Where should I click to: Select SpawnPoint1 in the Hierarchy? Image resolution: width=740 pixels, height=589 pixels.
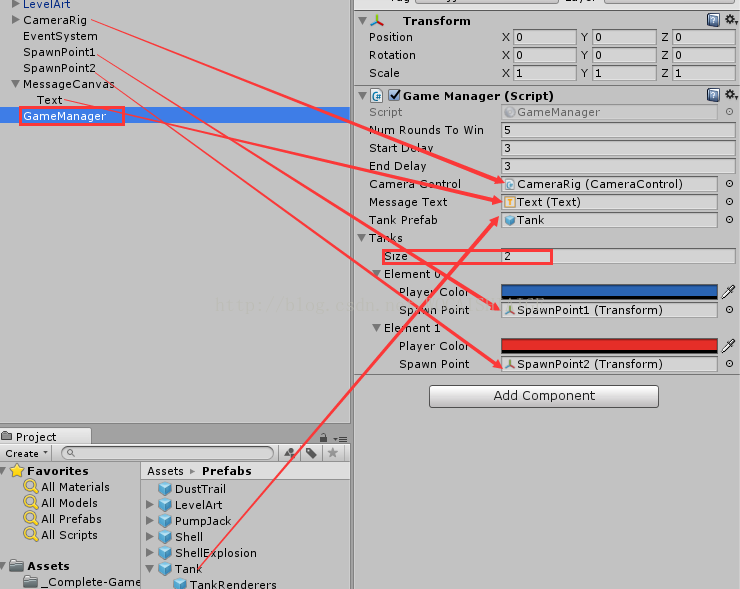59,52
